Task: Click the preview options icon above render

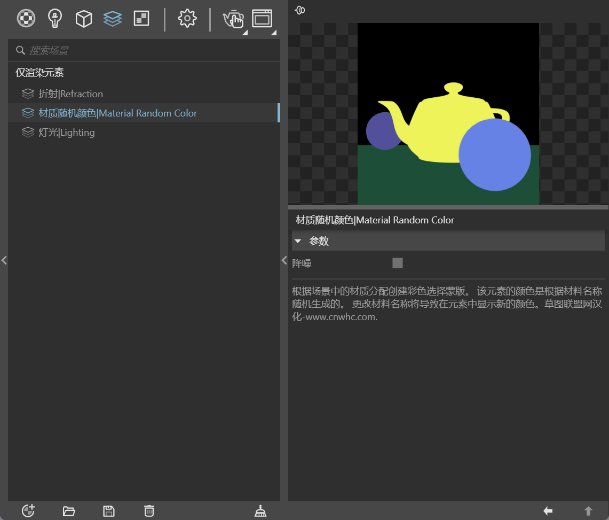Action: coord(300,10)
